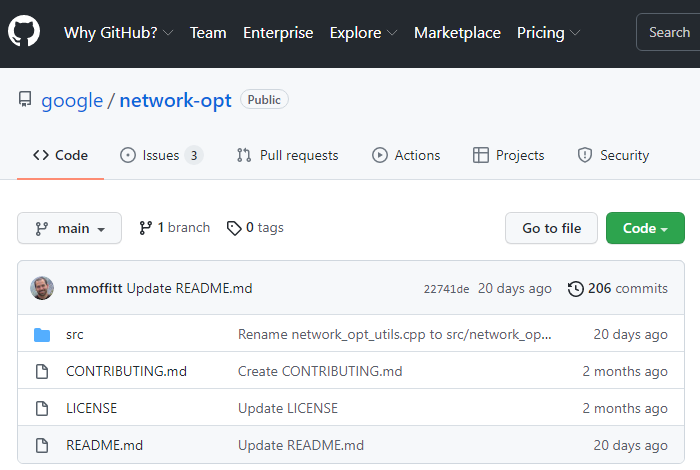Open the Explore navigation menu
Image resolution: width=700 pixels, height=470 pixels.
coord(363,33)
